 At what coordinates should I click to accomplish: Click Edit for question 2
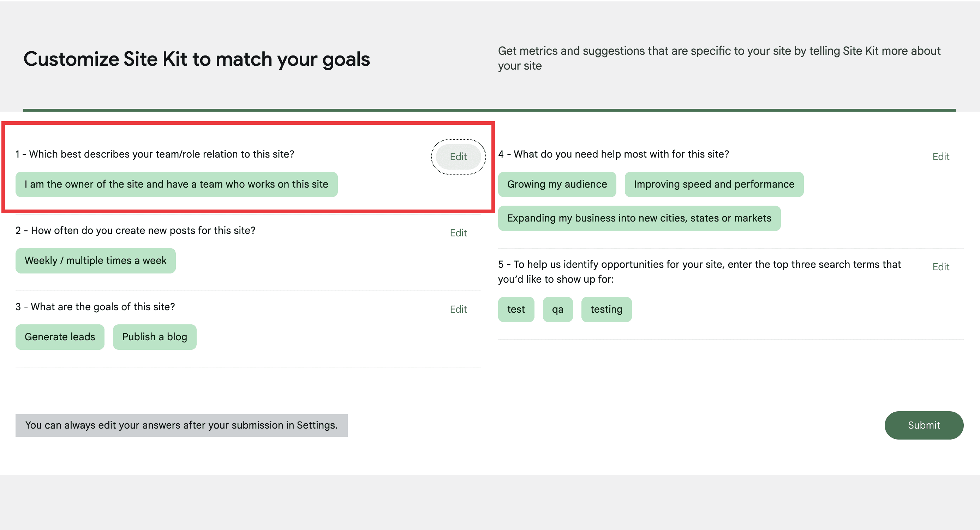pyautogui.click(x=458, y=232)
